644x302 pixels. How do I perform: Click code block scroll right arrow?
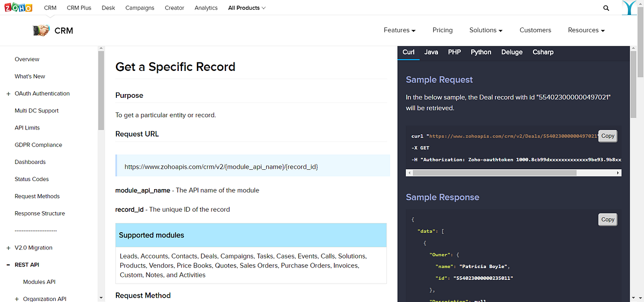tap(618, 173)
